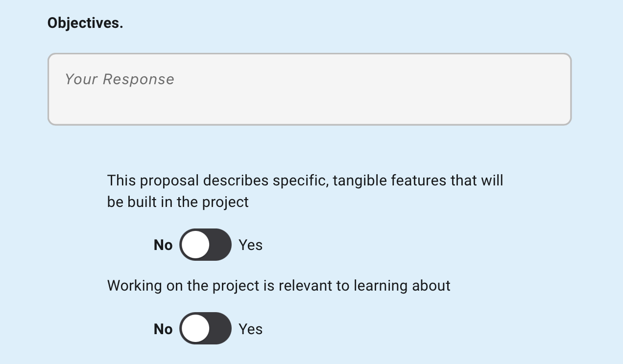Select 'No' label for tangible features question
The image size is (623, 364).
click(163, 245)
